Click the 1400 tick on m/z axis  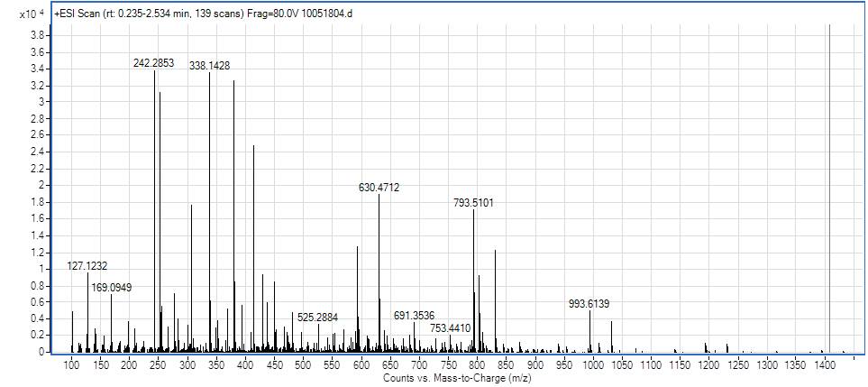tap(826, 364)
